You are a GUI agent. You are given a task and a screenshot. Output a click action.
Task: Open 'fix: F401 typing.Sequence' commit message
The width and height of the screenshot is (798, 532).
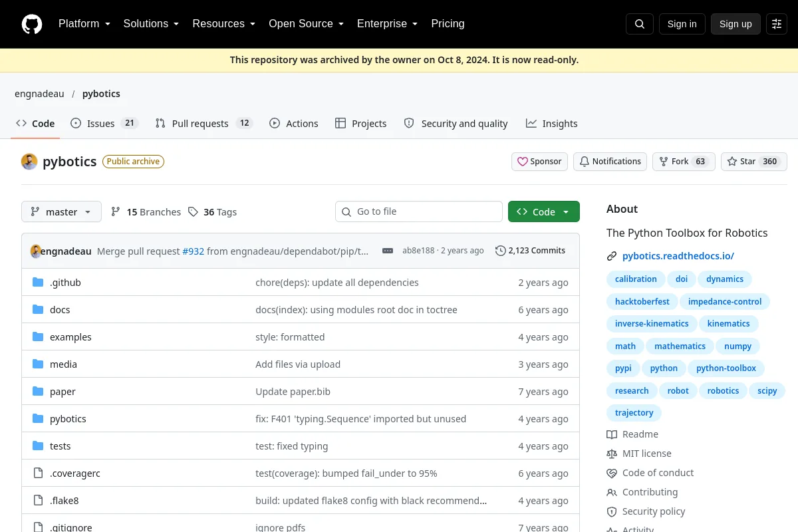(x=361, y=419)
